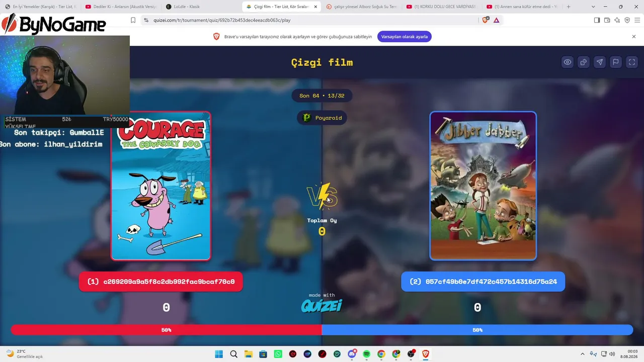Open the Brave Wallet icon

tap(607, 20)
